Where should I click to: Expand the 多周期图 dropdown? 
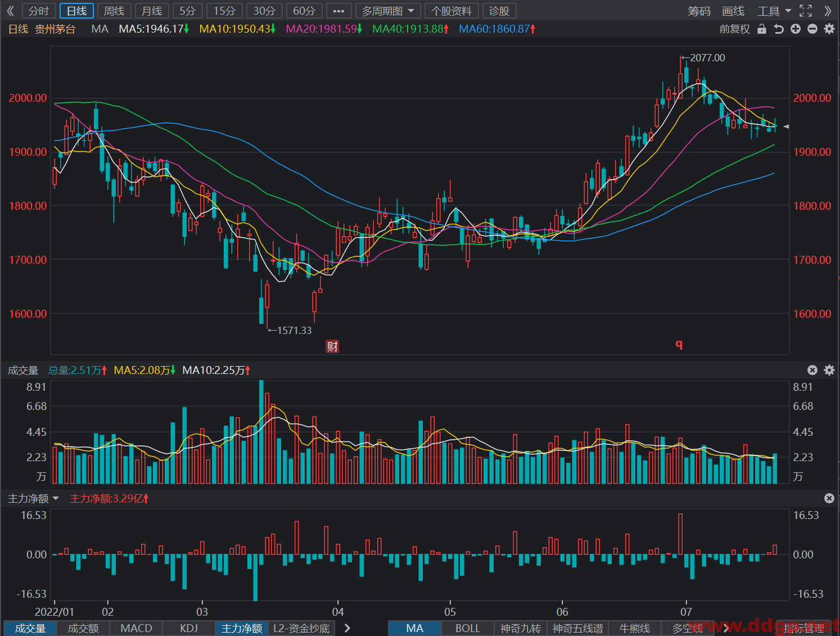388,11
